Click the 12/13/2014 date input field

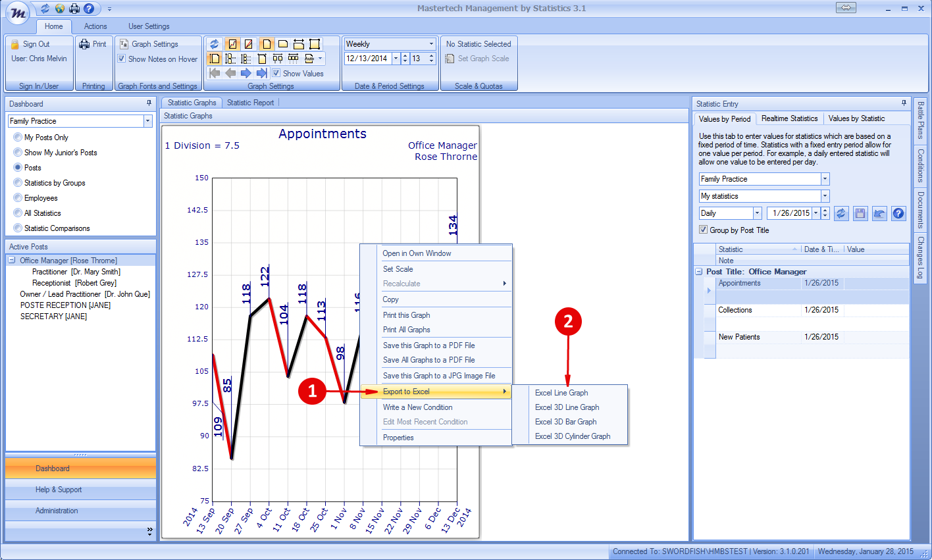(367, 59)
